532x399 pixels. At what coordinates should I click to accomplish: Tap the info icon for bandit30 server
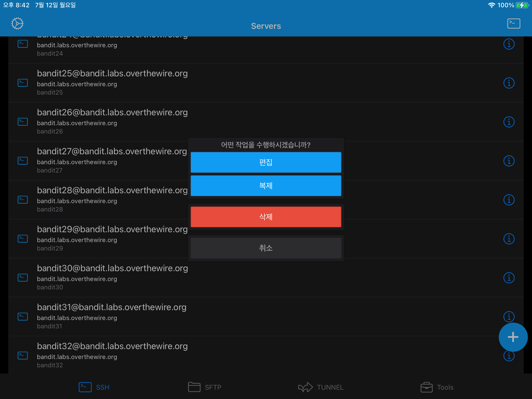[x=509, y=278]
